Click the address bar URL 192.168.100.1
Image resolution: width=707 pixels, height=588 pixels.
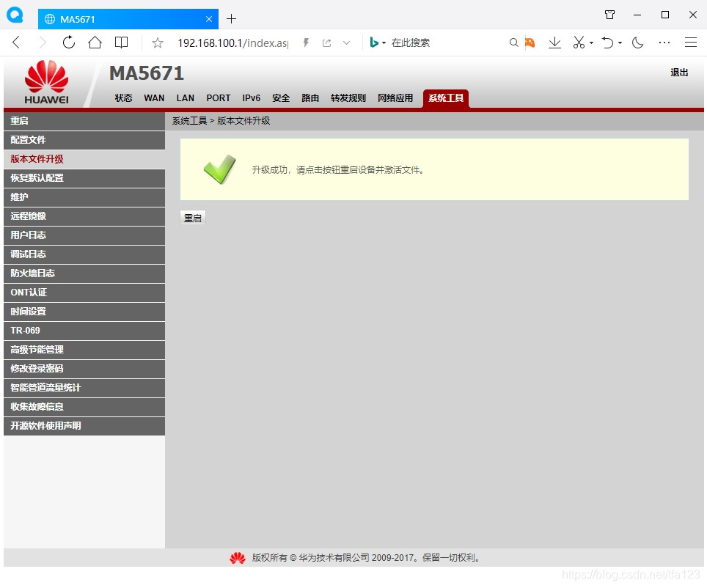[232, 43]
